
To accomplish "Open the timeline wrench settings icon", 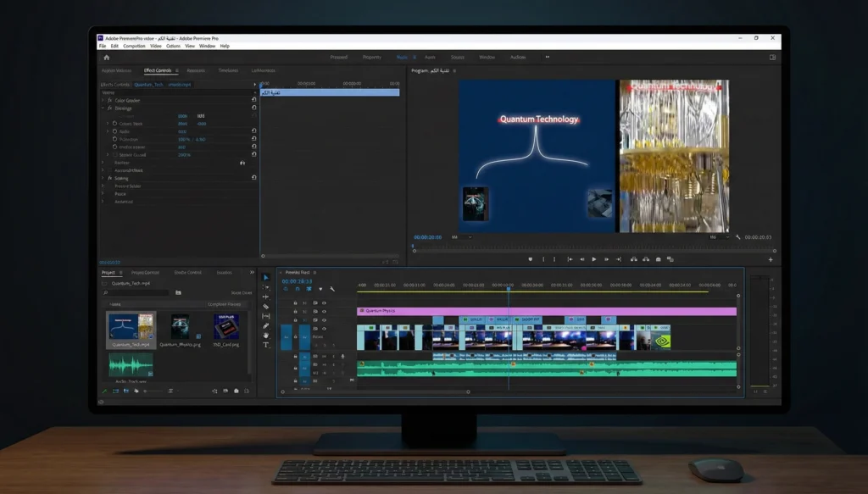I will click(332, 289).
